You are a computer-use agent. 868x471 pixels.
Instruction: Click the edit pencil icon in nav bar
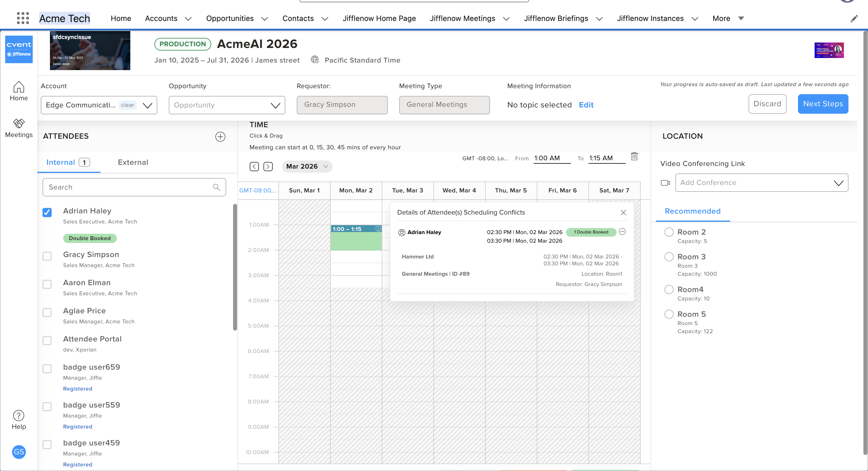click(854, 19)
